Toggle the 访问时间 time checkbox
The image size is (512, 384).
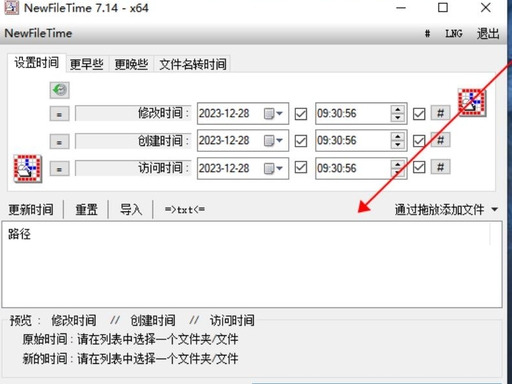pos(419,167)
